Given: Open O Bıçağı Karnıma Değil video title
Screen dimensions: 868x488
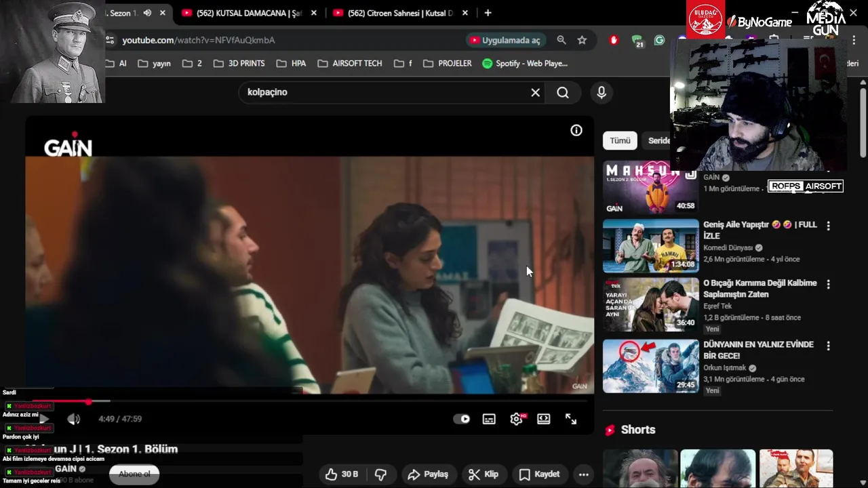Looking at the screenshot, I should (x=759, y=289).
